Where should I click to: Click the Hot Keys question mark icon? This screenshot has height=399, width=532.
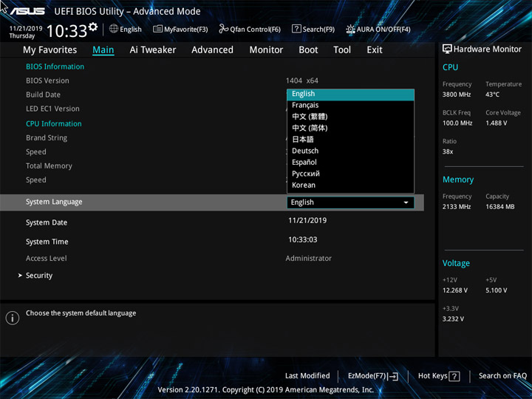[454, 376]
